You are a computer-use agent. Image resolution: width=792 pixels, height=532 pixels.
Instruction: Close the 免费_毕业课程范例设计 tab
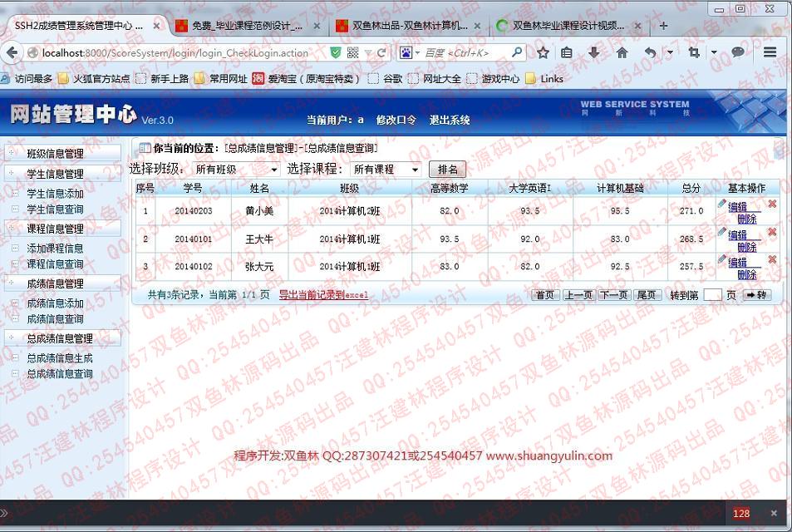317,25
